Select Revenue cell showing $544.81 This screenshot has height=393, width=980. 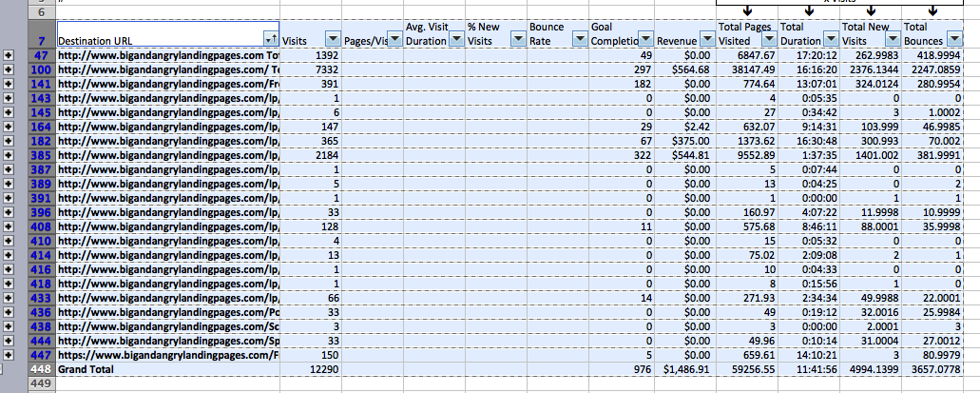point(683,156)
